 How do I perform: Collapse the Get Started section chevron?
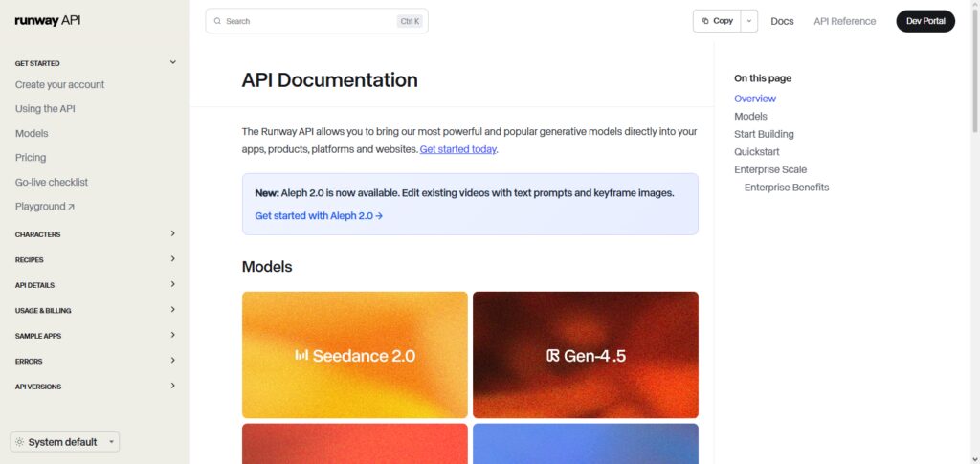click(173, 62)
